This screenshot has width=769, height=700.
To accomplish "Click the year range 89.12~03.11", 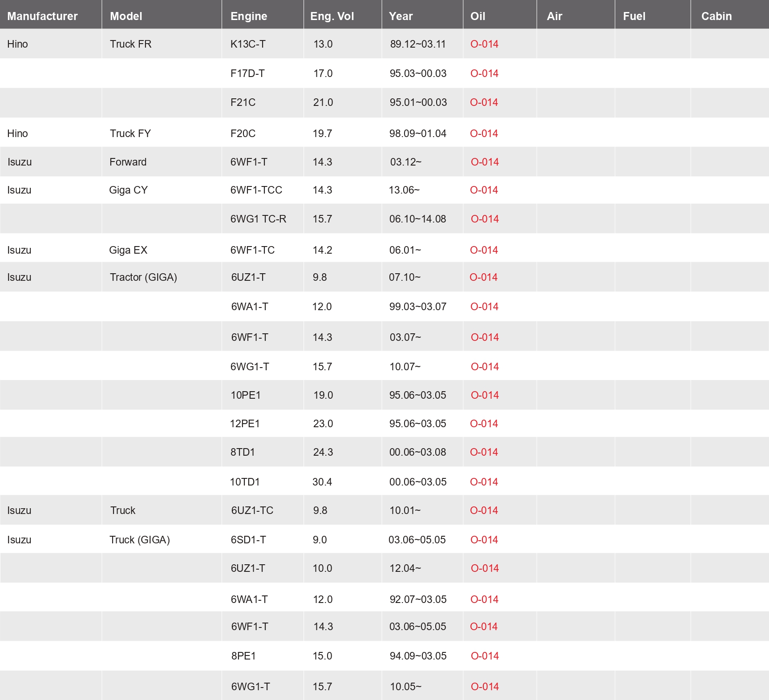I will pyautogui.click(x=418, y=44).
